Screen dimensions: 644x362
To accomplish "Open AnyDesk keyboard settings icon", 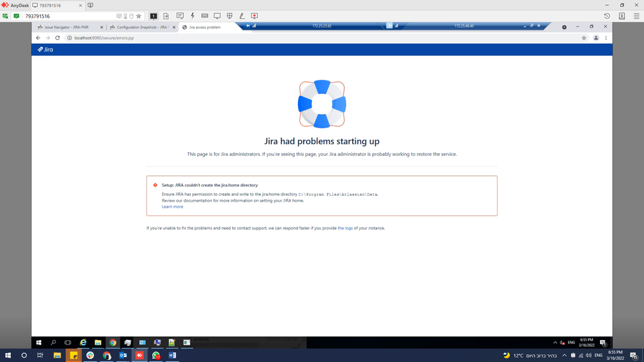I will [x=204, y=16].
